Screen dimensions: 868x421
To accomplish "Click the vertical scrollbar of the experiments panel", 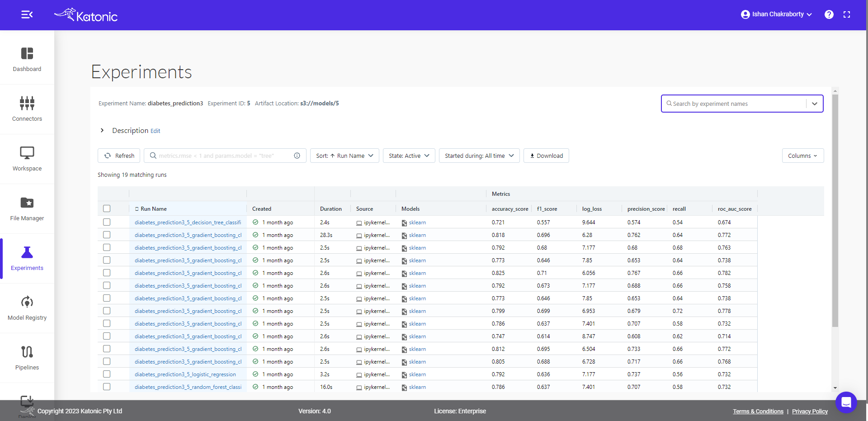I will 835,210.
